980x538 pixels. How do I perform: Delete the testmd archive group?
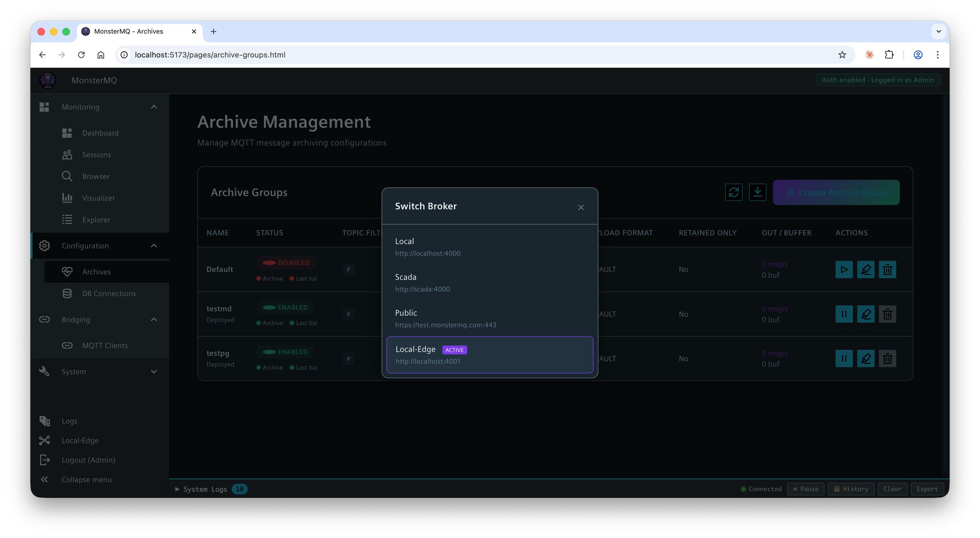click(887, 314)
